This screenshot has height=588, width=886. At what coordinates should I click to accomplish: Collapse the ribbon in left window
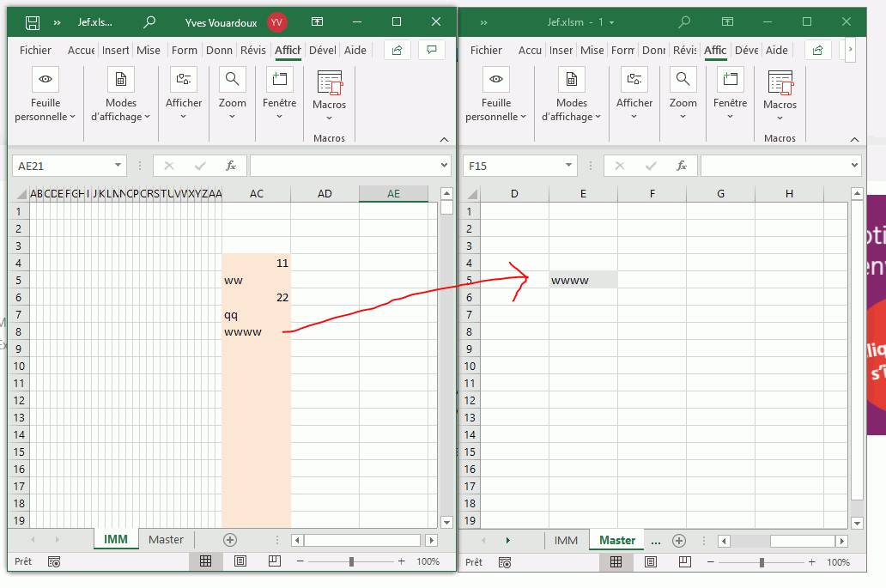pos(444,139)
